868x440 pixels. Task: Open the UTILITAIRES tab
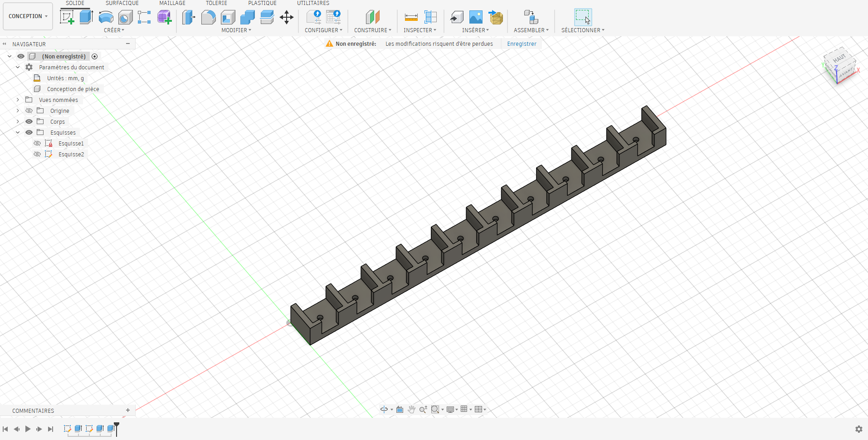tap(313, 3)
